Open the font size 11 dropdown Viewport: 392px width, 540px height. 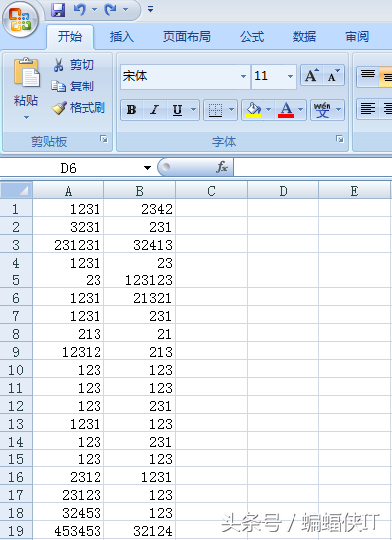point(290,76)
